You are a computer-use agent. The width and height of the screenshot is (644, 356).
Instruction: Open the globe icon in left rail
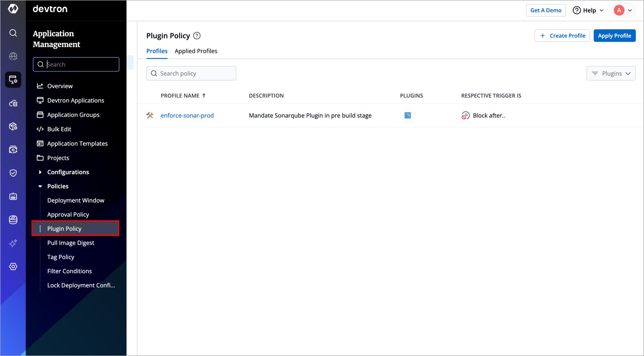13,56
